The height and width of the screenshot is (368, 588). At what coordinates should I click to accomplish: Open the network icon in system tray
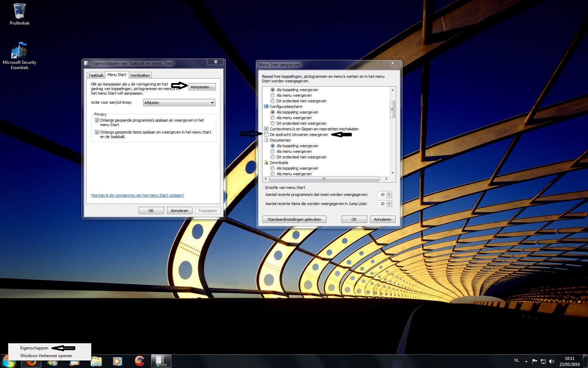point(543,361)
